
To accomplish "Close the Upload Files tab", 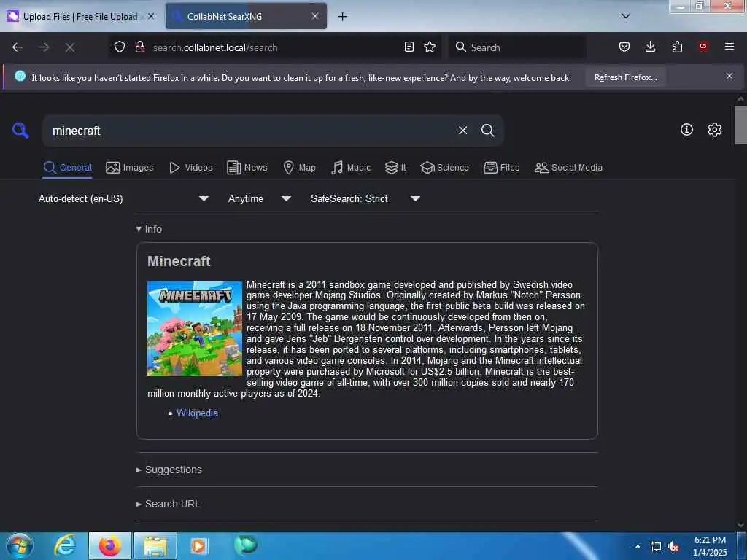I will (151, 16).
